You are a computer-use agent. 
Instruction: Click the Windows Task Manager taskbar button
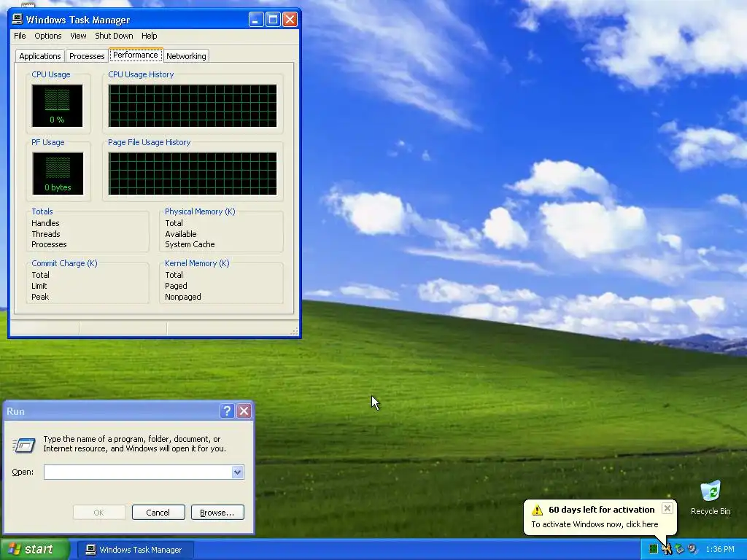(x=135, y=550)
